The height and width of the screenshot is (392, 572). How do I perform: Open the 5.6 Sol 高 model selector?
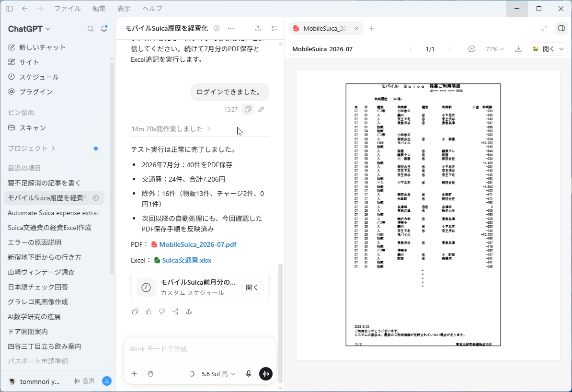pos(218,374)
